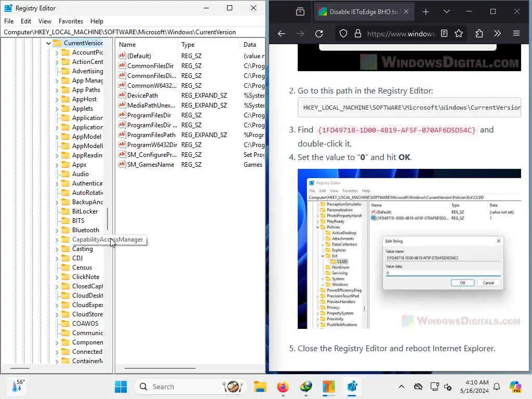Open Firefox extensions puzzle icon
The image size is (532, 399).
tap(479, 33)
